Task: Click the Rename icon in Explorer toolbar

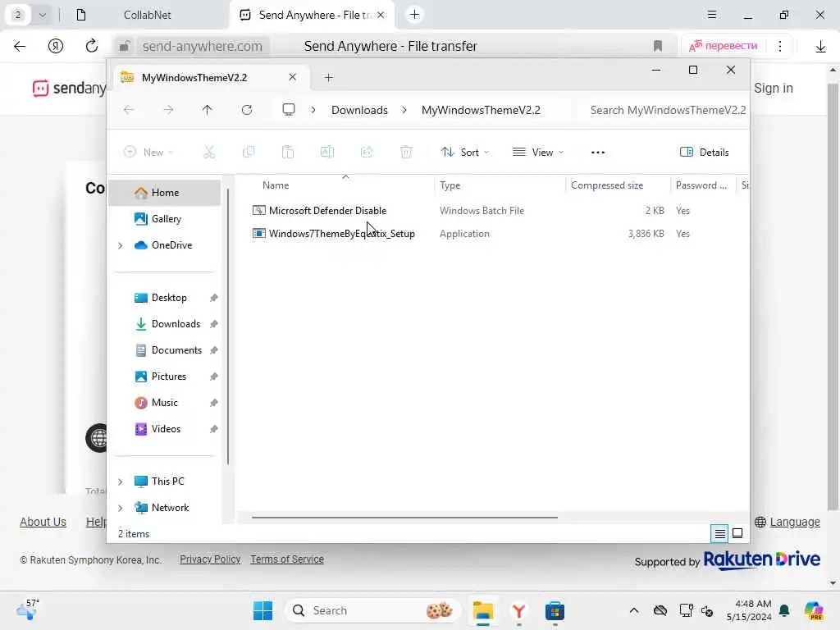Action: click(x=327, y=152)
